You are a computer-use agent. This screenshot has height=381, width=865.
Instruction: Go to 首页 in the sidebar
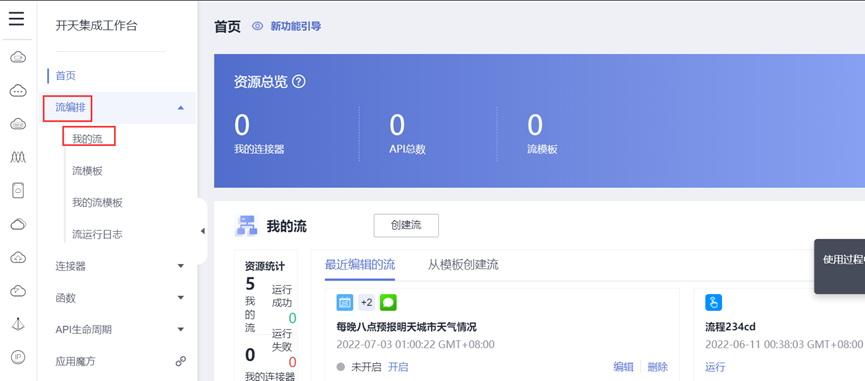(66, 76)
